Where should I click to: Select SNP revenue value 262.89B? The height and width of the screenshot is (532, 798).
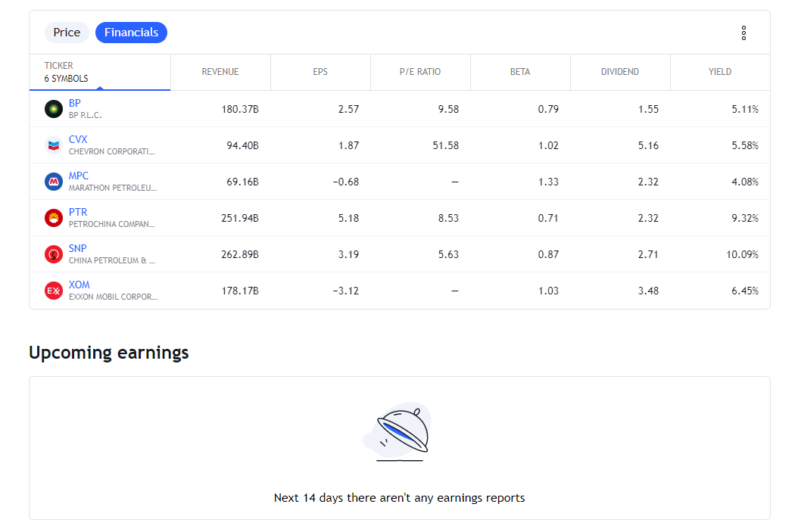pos(240,255)
